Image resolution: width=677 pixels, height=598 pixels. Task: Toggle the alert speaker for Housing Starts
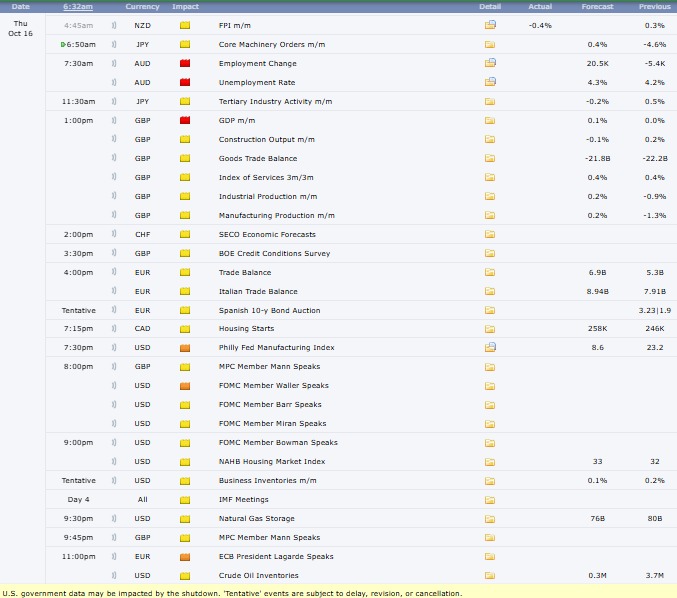coord(115,329)
